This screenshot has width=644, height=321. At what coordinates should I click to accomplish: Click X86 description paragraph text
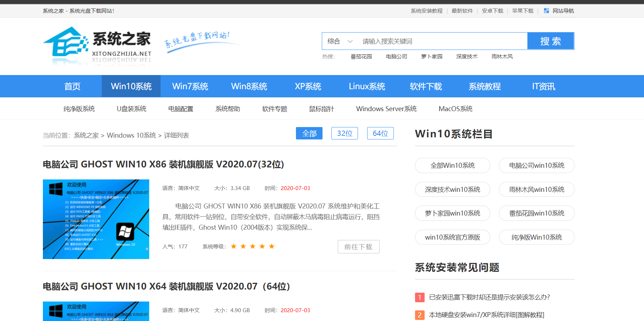click(x=271, y=217)
